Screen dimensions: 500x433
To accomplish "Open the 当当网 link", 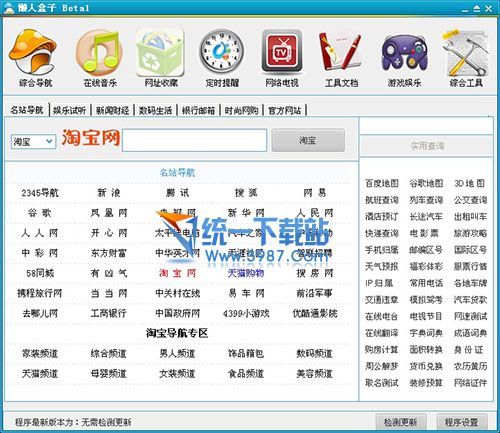I will (x=109, y=293).
